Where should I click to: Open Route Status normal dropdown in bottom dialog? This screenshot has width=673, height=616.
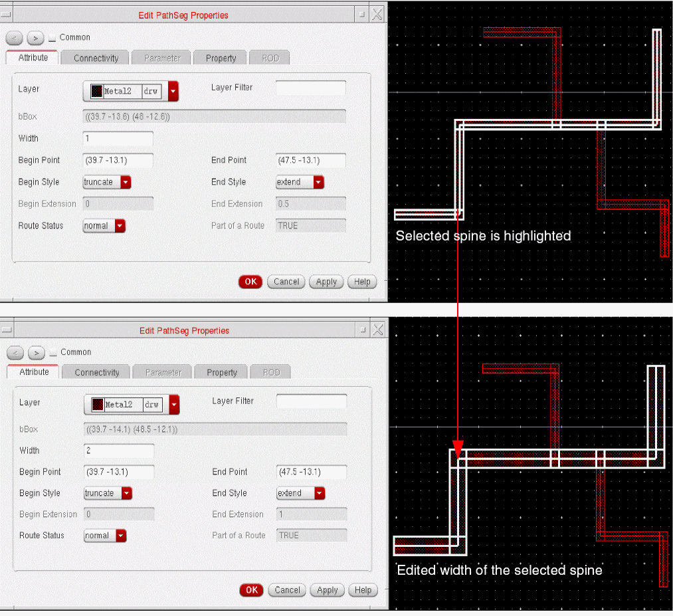(x=105, y=536)
